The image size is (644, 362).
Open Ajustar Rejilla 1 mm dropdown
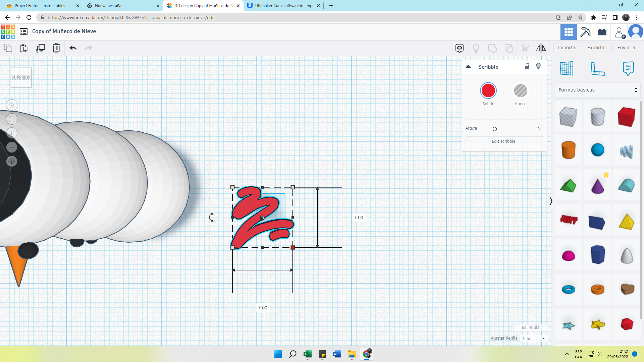tap(533, 339)
